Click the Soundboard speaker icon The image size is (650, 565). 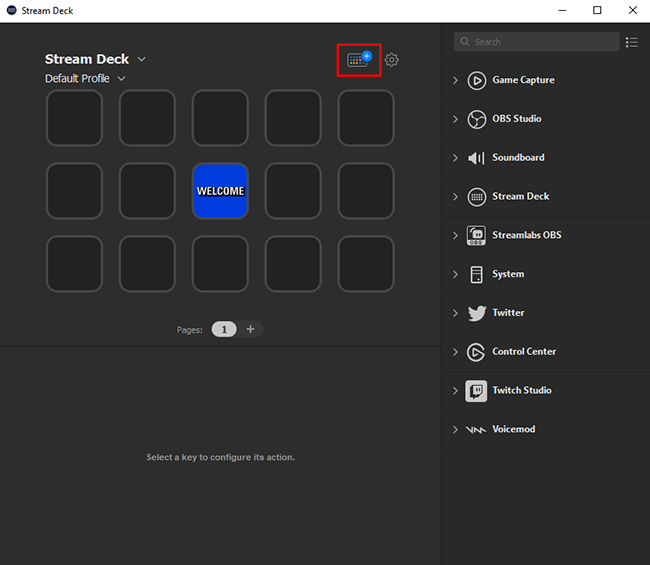476,158
